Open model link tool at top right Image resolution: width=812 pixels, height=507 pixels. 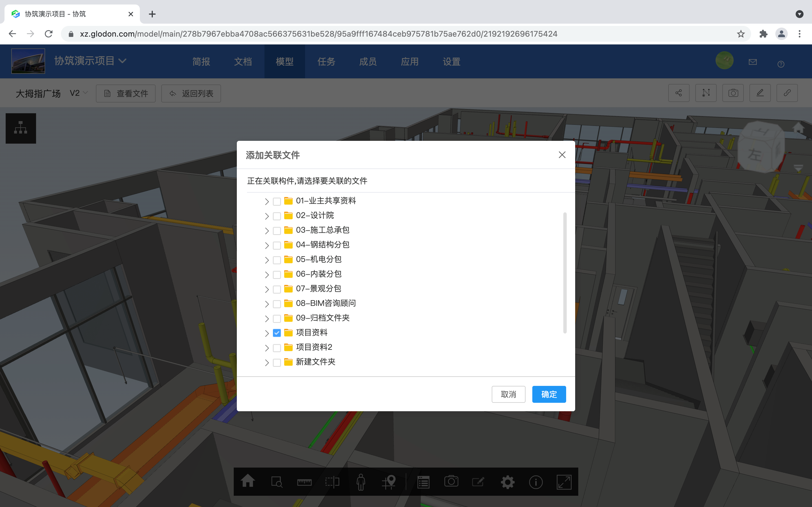click(787, 93)
